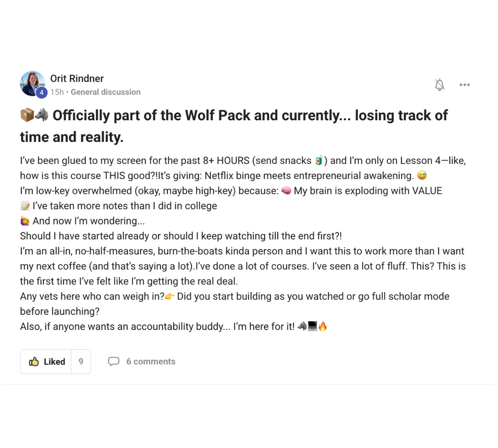Image resolution: width=498 pixels, height=448 pixels.
Task: Open the Orit Rindner author name link
Action: [77, 78]
